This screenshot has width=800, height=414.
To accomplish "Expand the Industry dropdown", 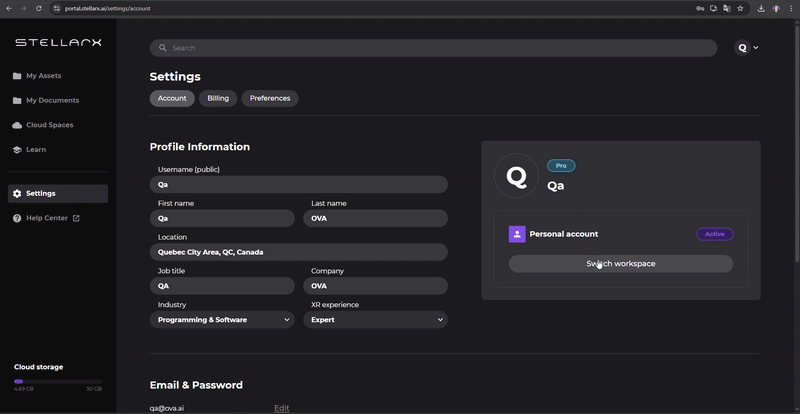I will pyautogui.click(x=223, y=320).
